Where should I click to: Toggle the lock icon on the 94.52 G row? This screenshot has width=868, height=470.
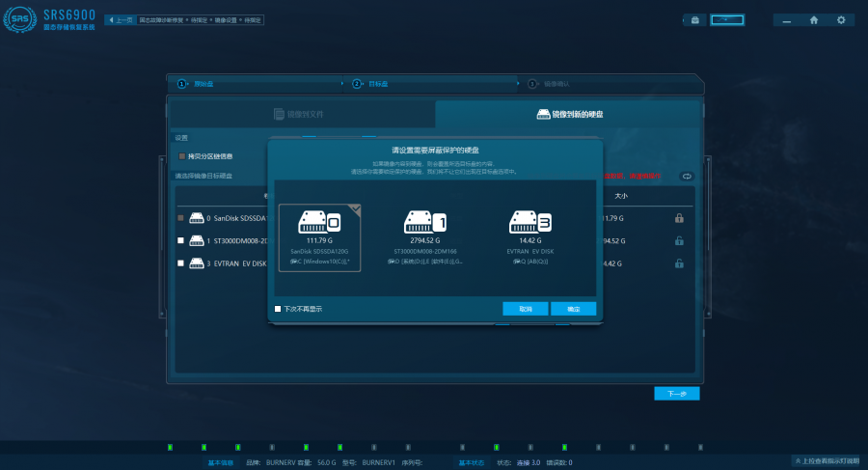(x=679, y=240)
